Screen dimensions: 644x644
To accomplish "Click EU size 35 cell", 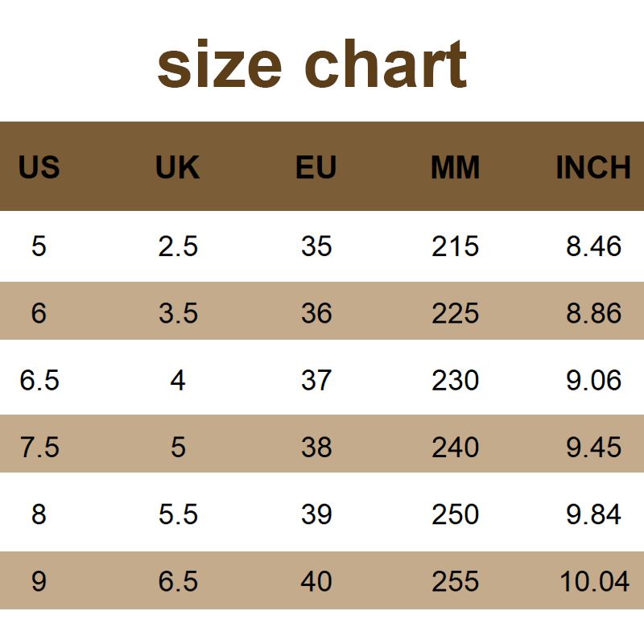I will [316, 246].
